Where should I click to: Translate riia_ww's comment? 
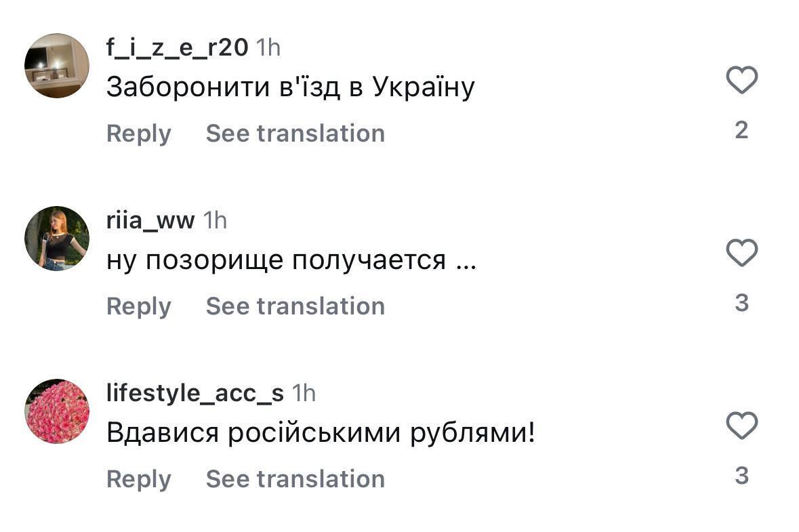click(295, 306)
